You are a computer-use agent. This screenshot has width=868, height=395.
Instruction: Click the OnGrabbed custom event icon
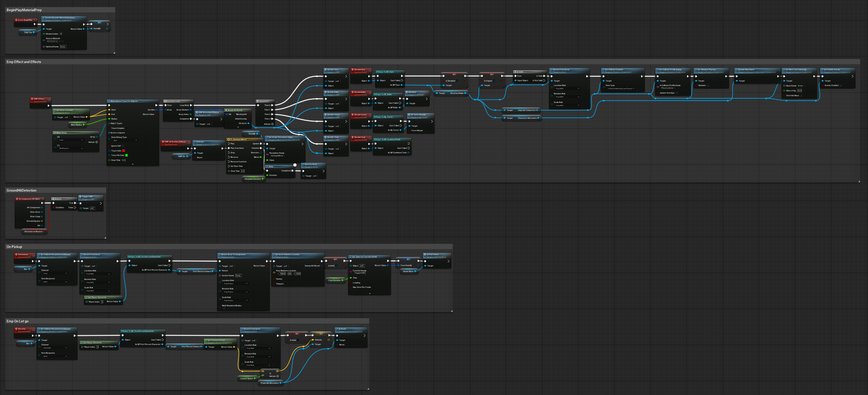[17, 254]
